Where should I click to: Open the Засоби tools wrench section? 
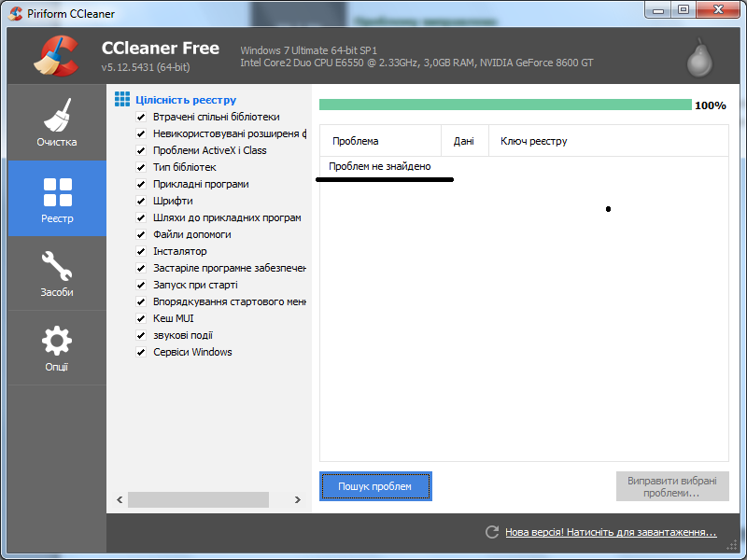click(57, 273)
